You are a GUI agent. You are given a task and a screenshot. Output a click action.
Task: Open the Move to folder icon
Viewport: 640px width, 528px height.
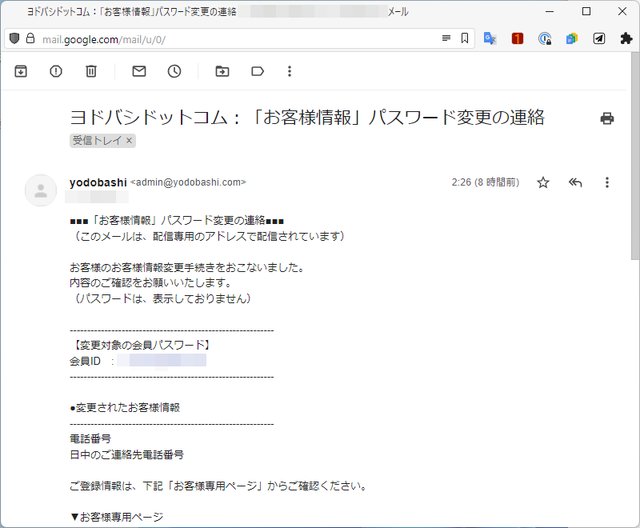click(222, 71)
